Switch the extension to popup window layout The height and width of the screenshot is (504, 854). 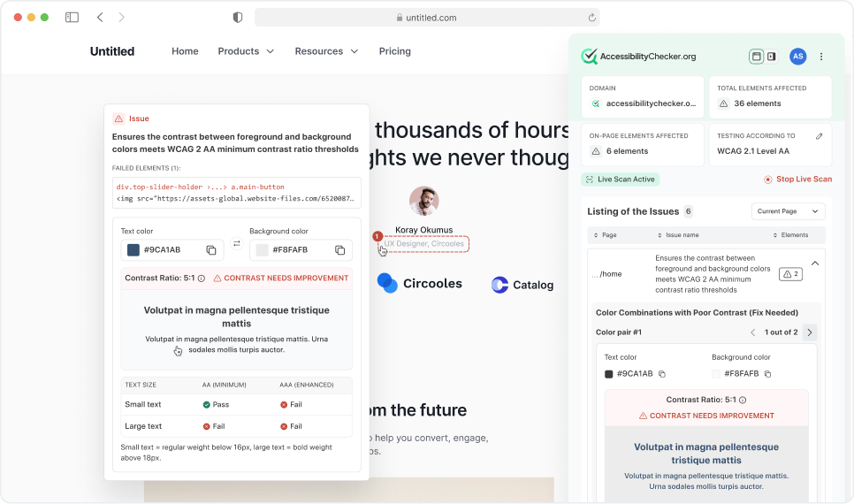pos(756,56)
